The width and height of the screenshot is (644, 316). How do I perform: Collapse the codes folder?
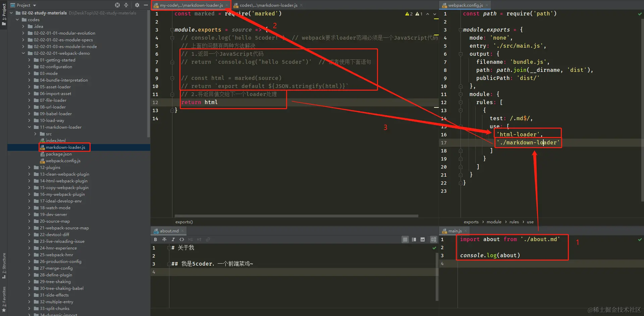pyautogui.click(x=17, y=20)
